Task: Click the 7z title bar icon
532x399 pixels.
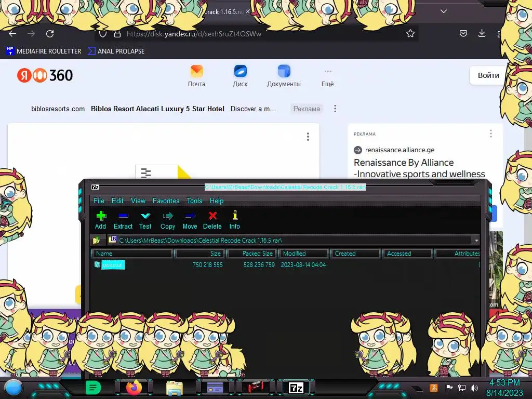Action: tap(96, 187)
